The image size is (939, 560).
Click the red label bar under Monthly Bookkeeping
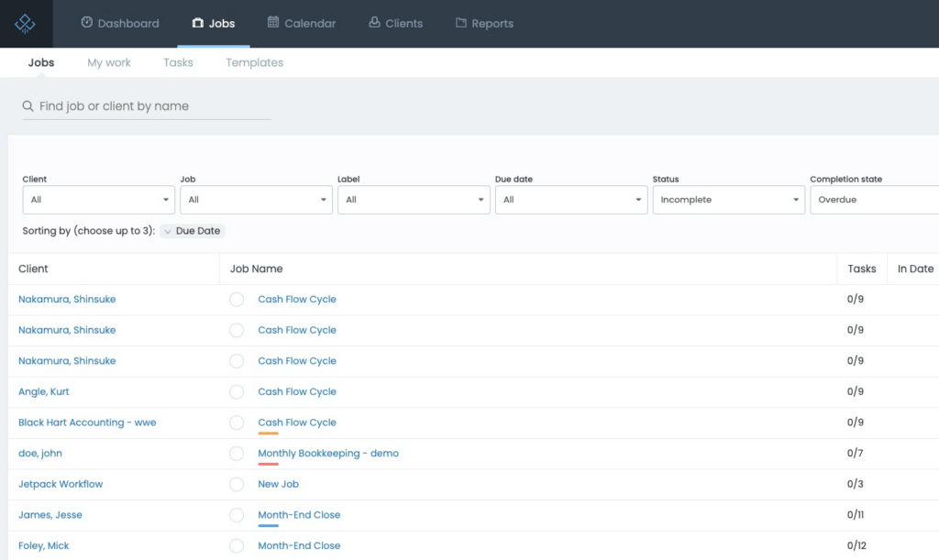[x=269, y=464]
